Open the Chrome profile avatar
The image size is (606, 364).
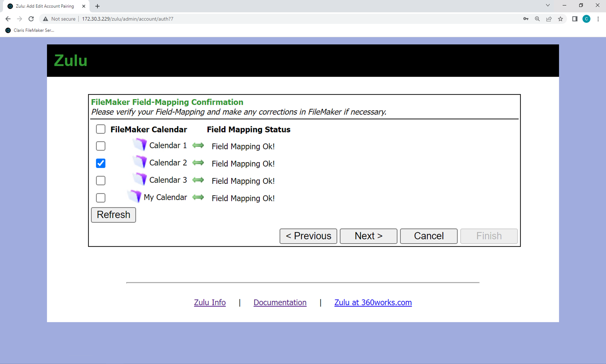(x=586, y=19)
